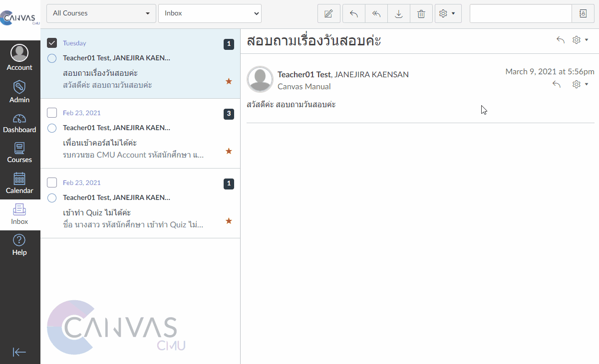The width and height of the screenshot is (599, 364).
Task: Open the Courses menu in the sidebar
Action: click(19, 153)
